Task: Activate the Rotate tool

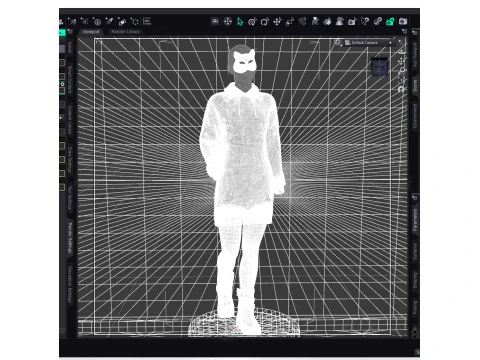Action: click(252, 22)
